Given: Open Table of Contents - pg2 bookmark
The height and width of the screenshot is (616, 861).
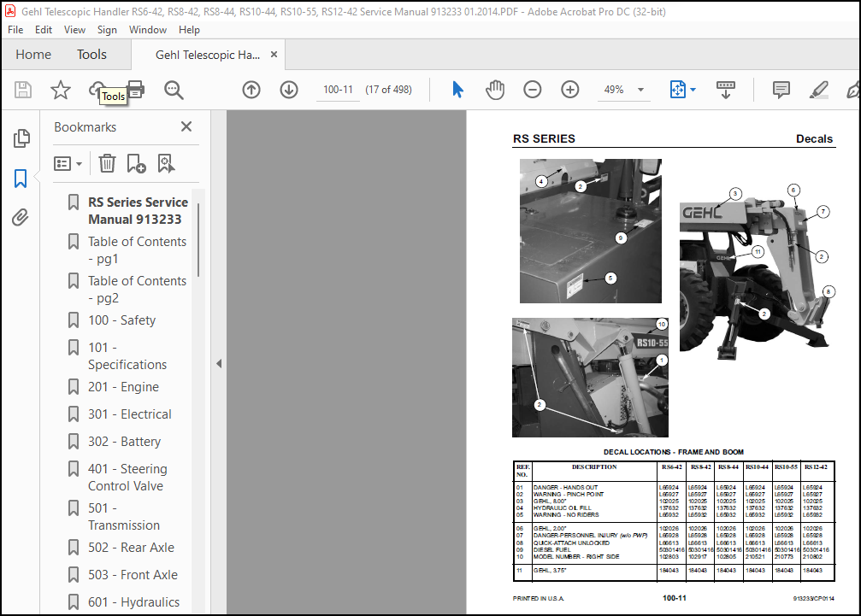Looking at the screenshot, I should coord(138,289).
